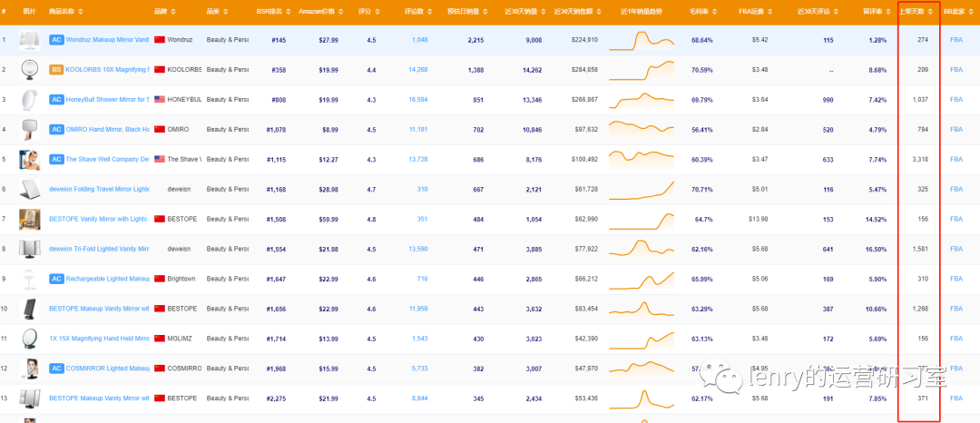Screen dimensions: 980x423
Task: Click the China flag next to Wondruz brand
Action: point(160,40)
